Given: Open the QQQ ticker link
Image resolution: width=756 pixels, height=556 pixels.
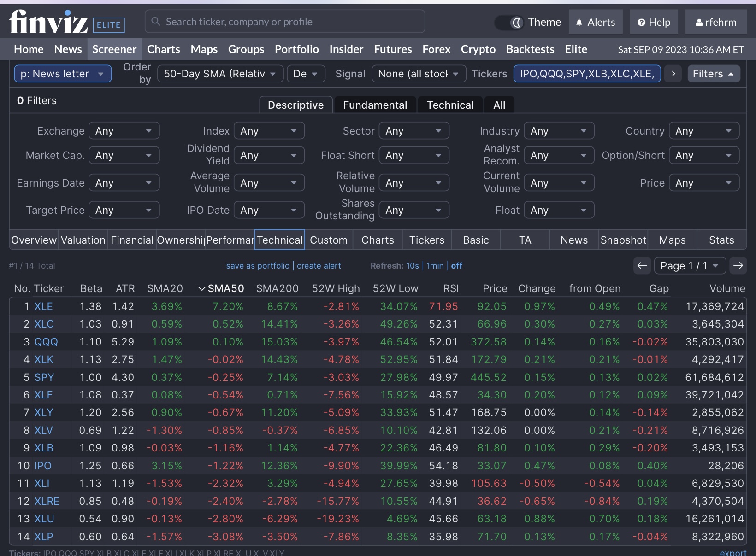Looking at the screenshot, I should tap(46, 342).
